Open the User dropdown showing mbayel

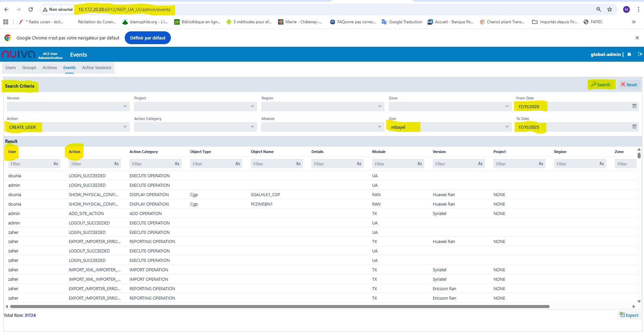tap(507, 127)
